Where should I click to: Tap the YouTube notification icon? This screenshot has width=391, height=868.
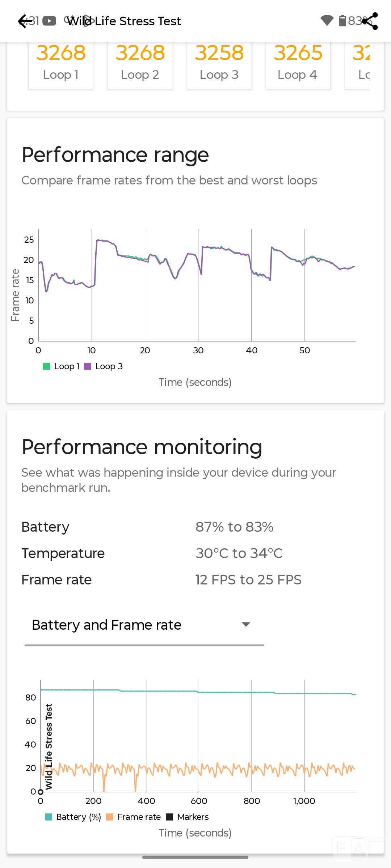49,21
